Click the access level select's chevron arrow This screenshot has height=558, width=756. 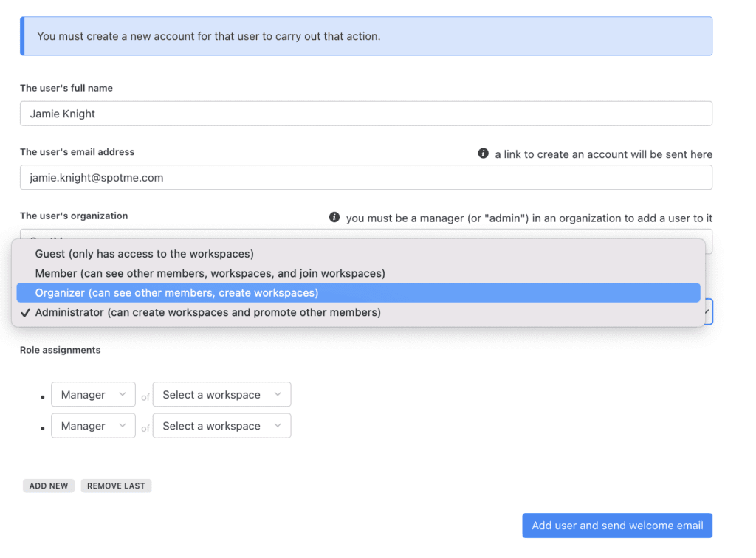707,313
